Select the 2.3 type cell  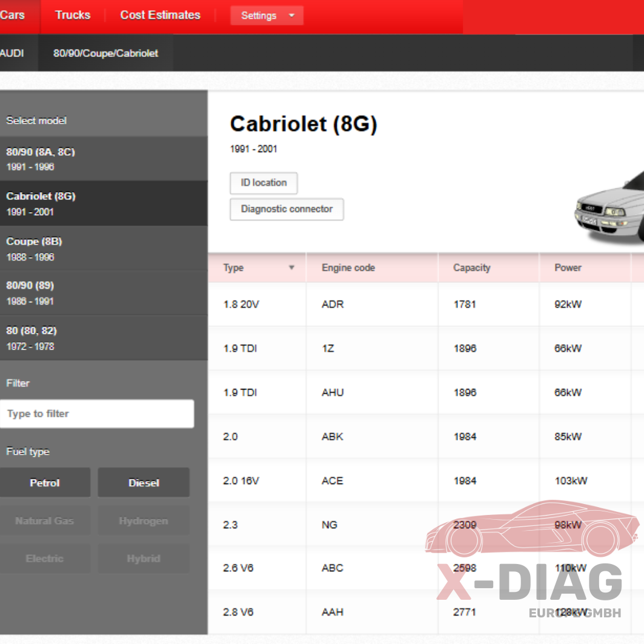click(230, 525)
